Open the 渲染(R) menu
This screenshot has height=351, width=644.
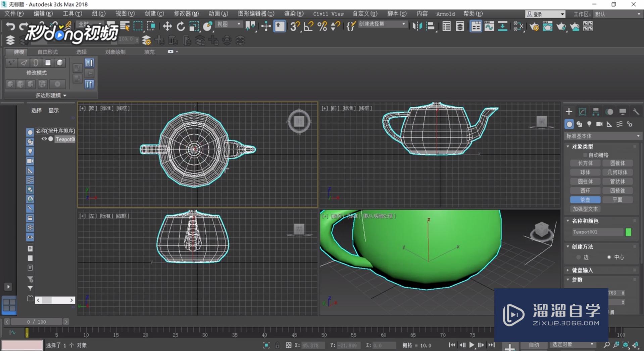pos(293,14)
